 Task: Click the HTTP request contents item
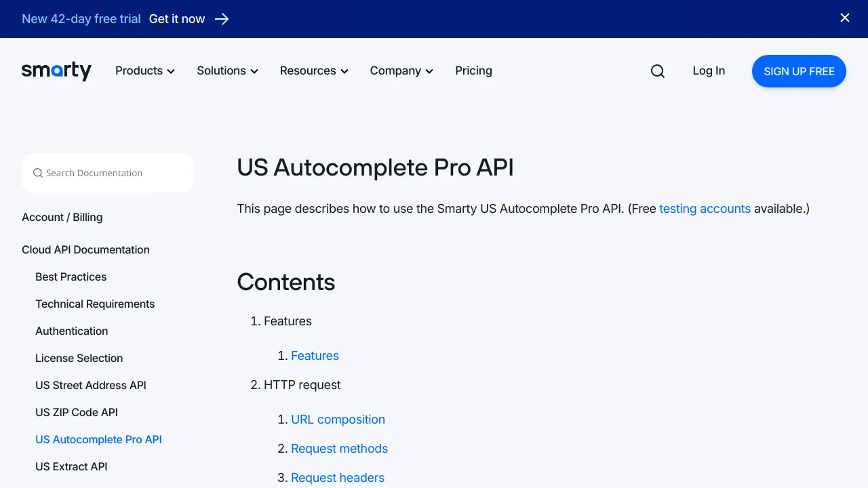point(302,385)
